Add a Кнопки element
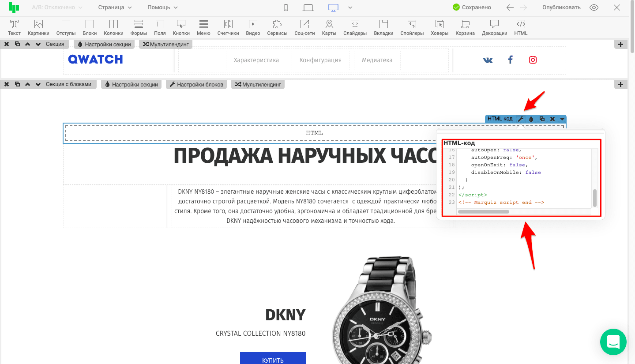 [181, 27]
